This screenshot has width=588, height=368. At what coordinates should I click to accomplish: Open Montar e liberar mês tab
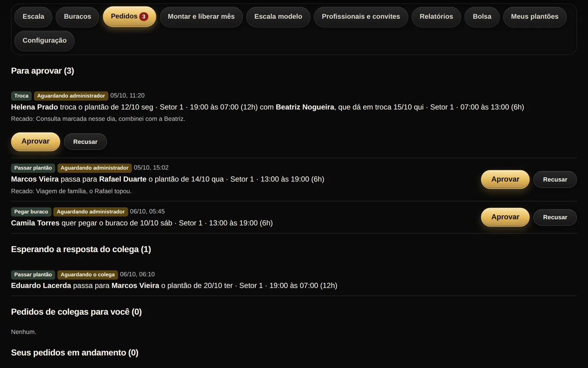click(x=201, y=17)
